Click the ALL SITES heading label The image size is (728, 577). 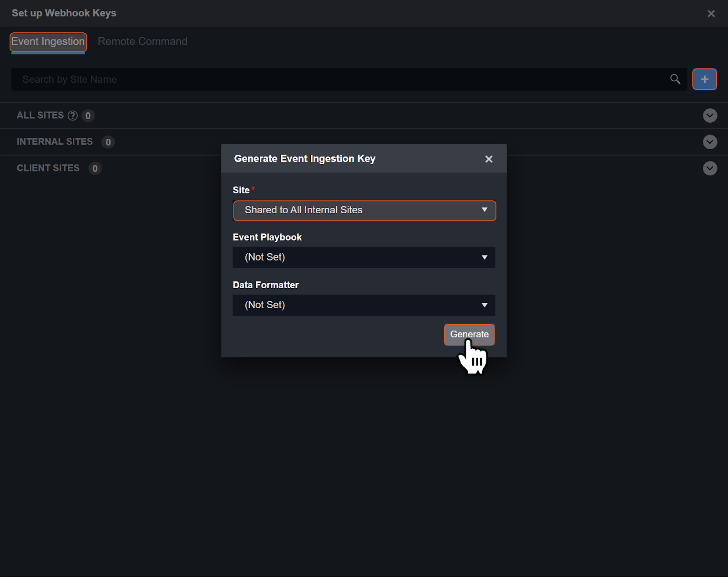click(x=40, y=115)
